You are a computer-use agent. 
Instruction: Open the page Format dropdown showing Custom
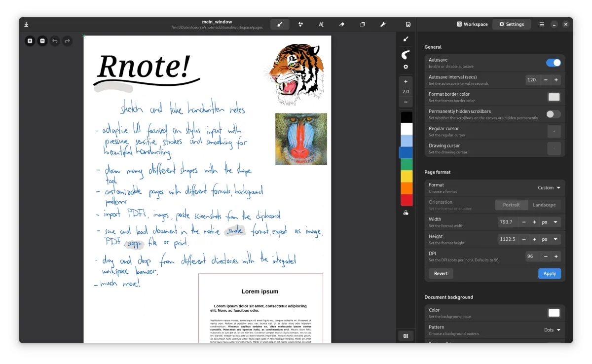point(549,187)
